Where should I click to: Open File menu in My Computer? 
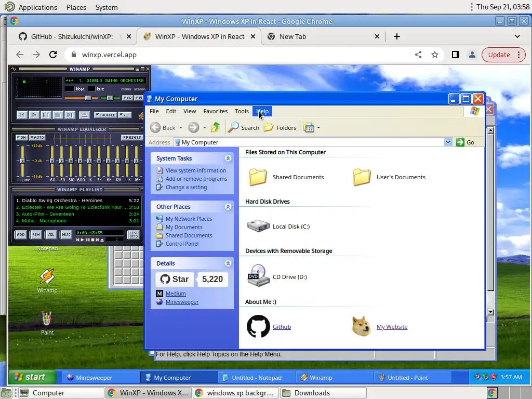point(154,111)
